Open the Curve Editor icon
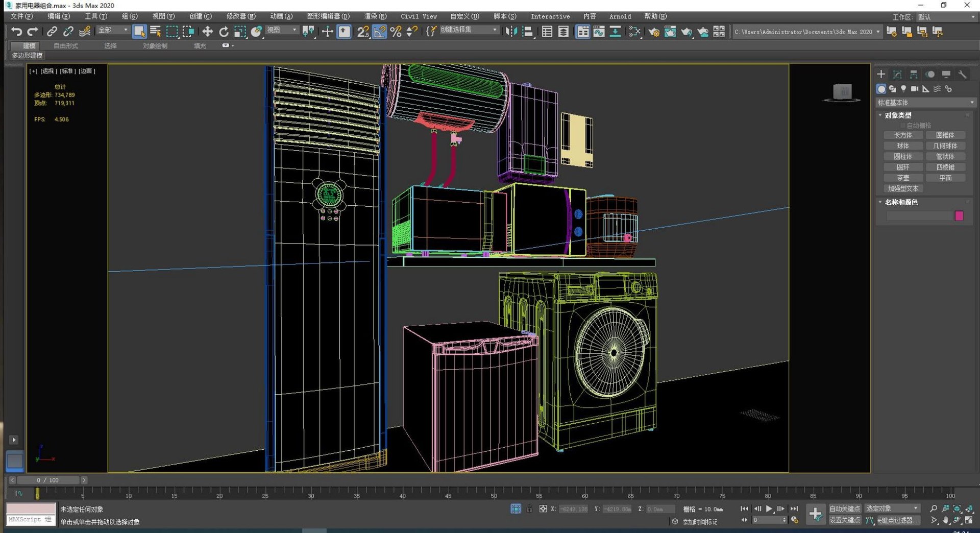The image size is (980, 533). click(x=599, y=32)
